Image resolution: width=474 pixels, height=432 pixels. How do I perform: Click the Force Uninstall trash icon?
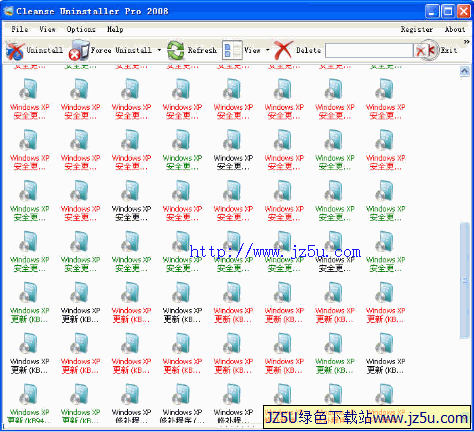click(x=79, y=50)
